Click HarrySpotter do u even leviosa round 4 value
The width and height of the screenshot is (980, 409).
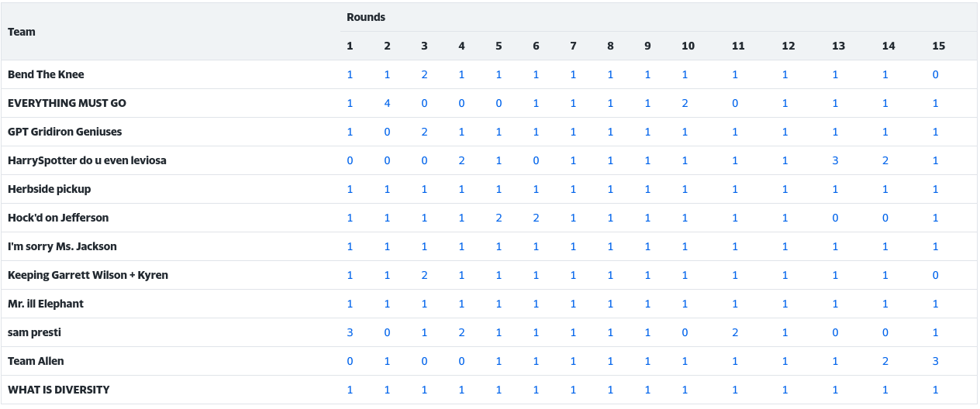click(461, 161)
